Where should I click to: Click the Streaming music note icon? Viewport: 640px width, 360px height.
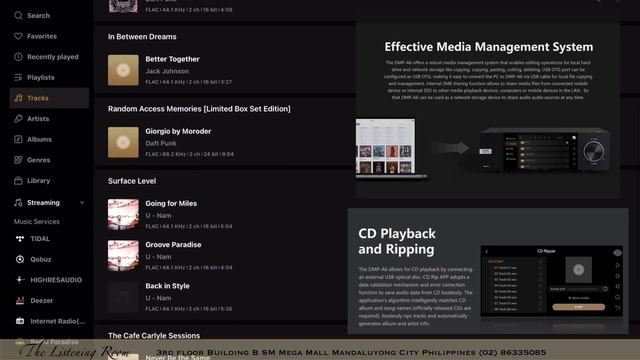[x=18, y=202]
